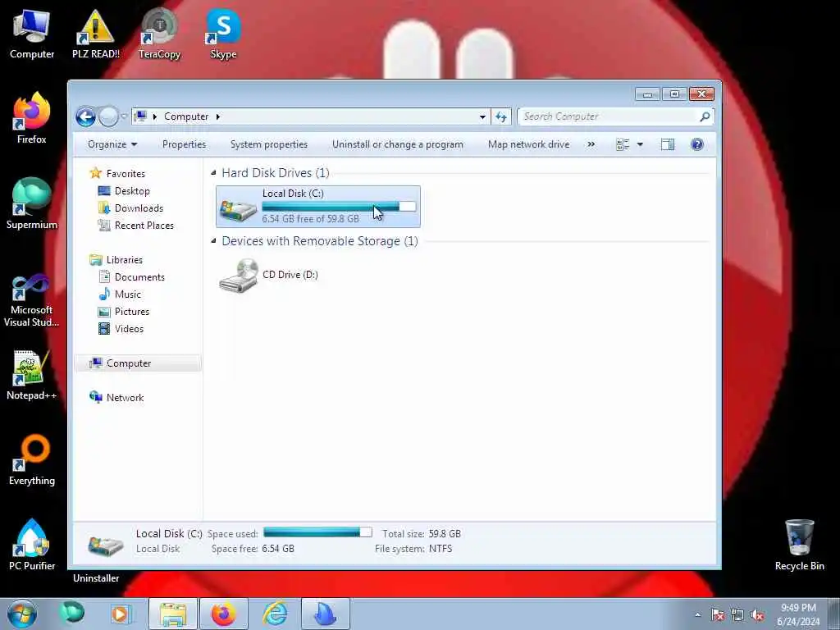Open the Music library
Viewport: 840px width, 630px height.
(127, 294)
